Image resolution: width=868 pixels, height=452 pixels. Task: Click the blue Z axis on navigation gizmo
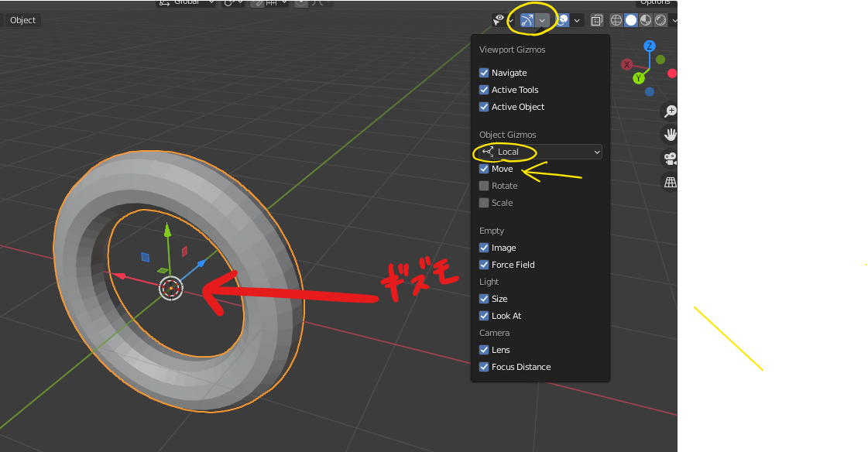650,46
